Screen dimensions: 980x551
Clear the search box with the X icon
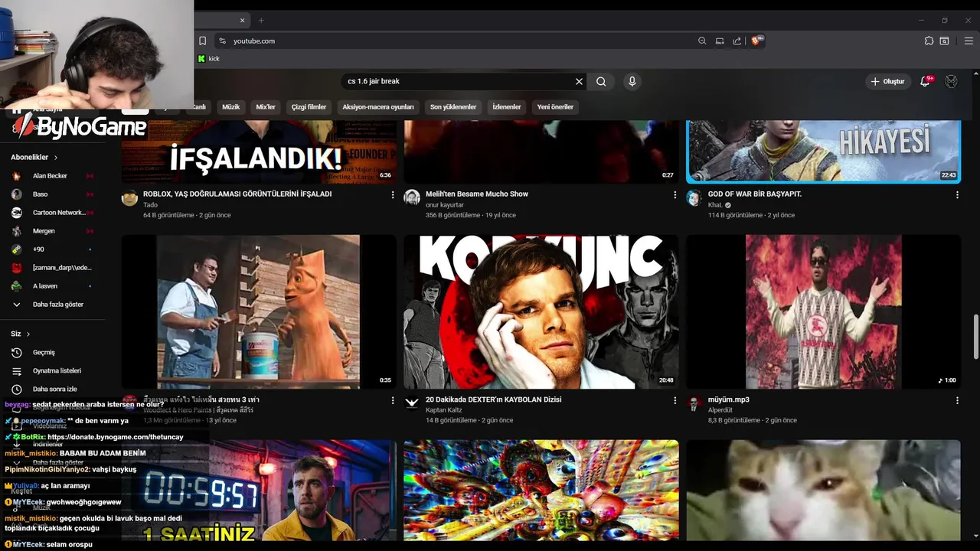(579, 81)
